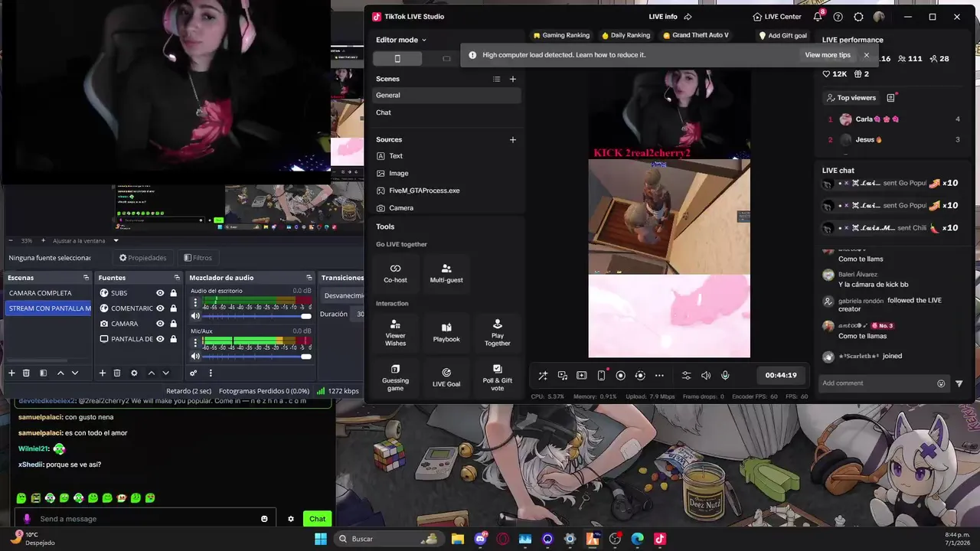
Task: Open Viewer Wishes interaction
Action: coord(395,333)
